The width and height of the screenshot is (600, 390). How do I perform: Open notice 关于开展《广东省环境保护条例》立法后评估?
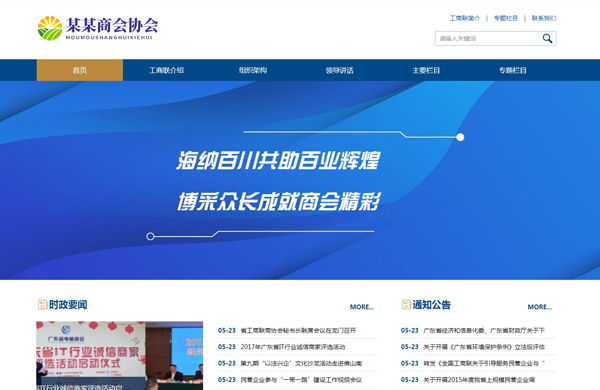click(x=484, y=347)
